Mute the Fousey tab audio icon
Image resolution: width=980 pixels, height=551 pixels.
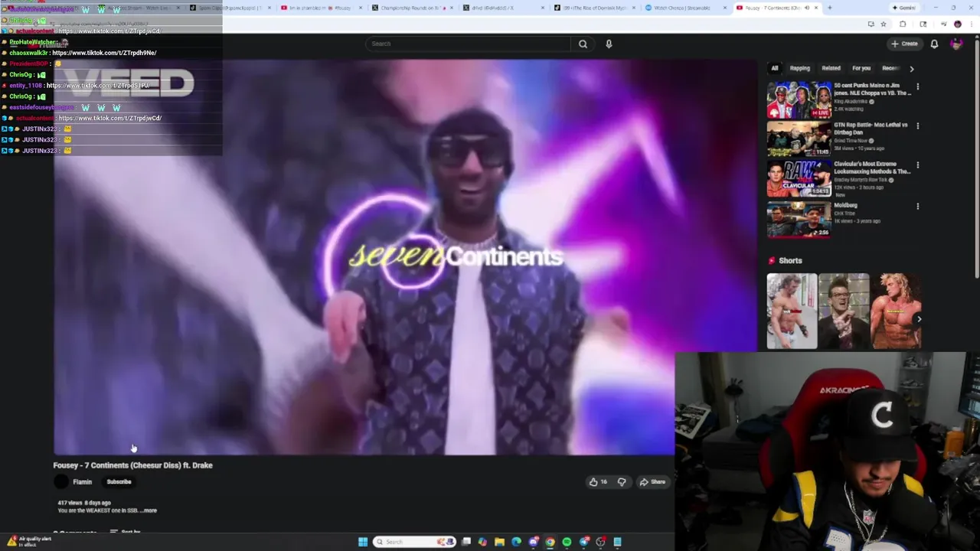(x=806, y=8)
